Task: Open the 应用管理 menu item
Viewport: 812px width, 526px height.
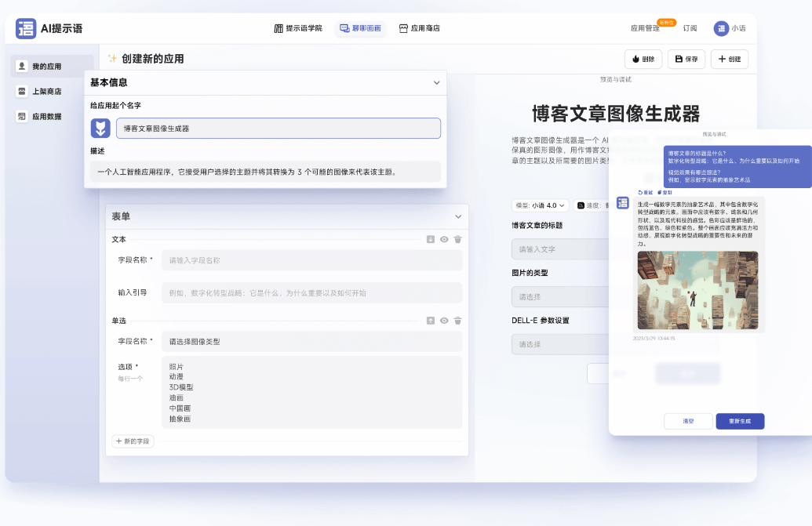Action: (644, 27)
